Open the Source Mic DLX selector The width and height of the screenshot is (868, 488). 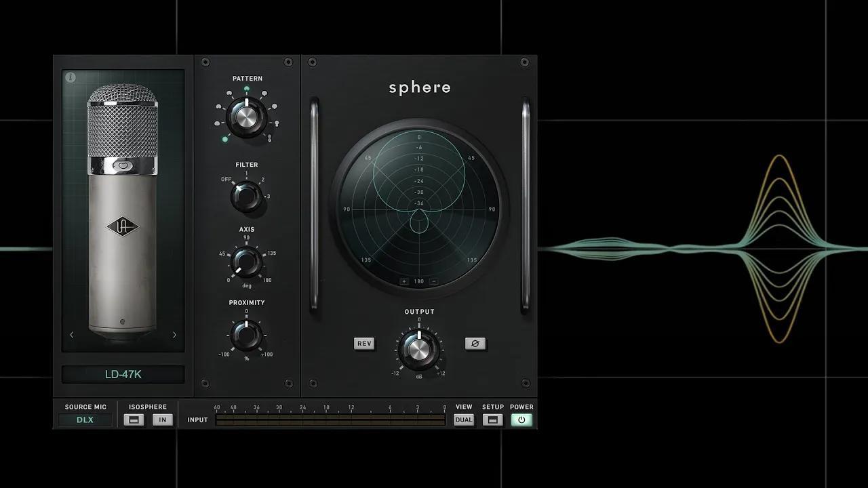pyautogui.click(x=85, y=420)
